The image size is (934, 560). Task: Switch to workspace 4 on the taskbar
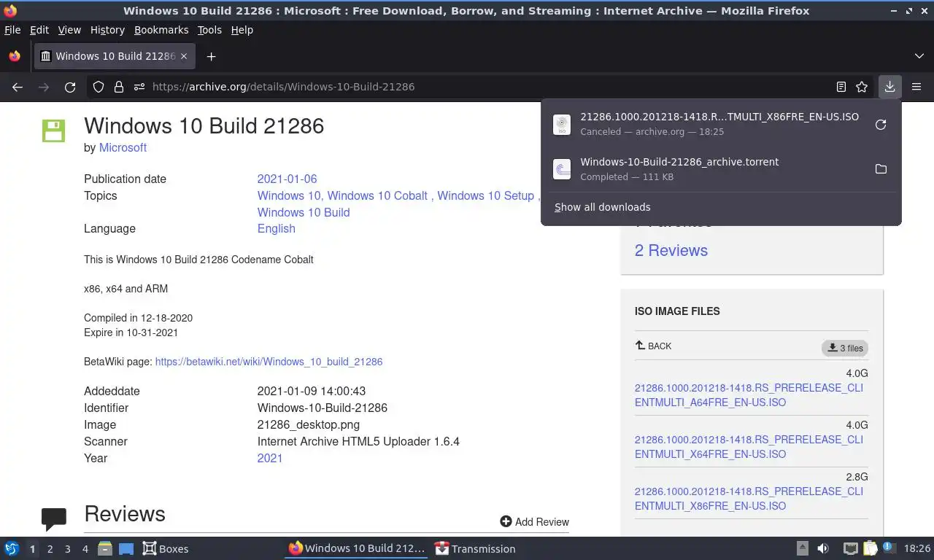[x=85, y=549]
